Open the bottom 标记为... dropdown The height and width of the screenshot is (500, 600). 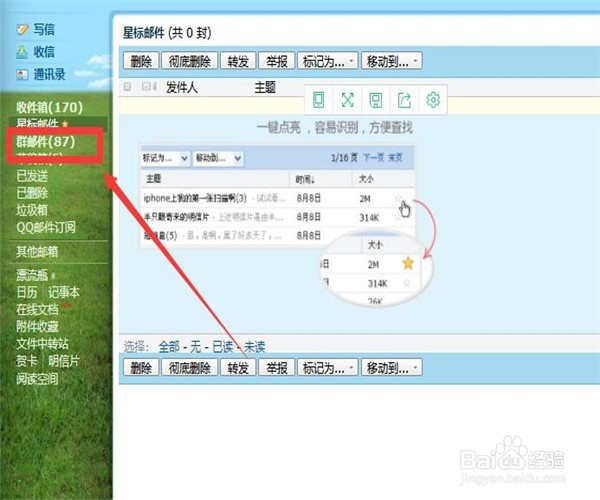click(x=328, y=368)
